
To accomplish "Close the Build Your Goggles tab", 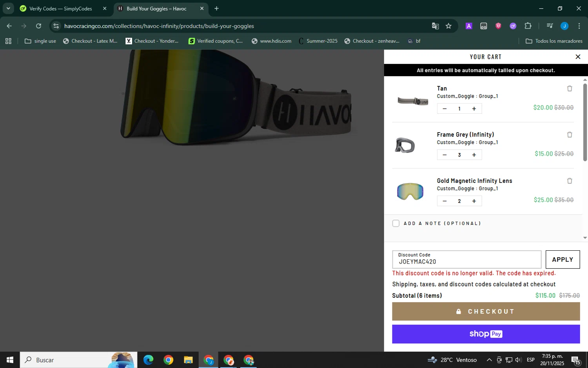I will coord(202,9).
